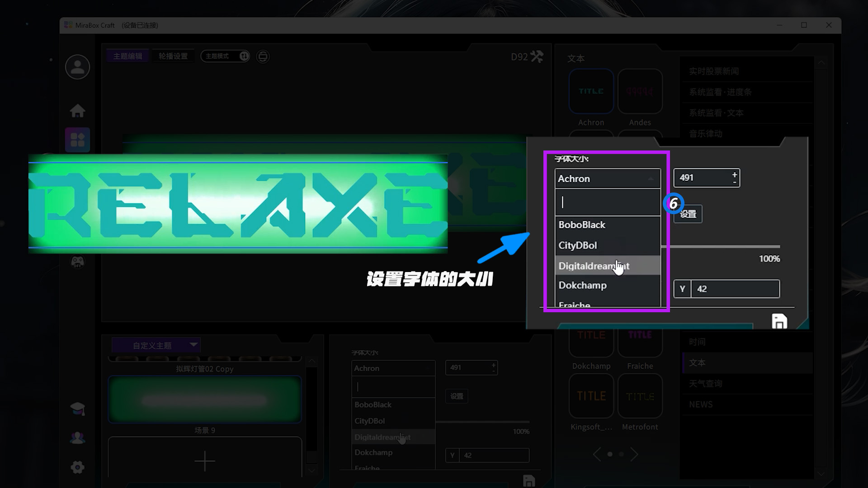Click widget list scroll-down arrow

pos(821,474)
